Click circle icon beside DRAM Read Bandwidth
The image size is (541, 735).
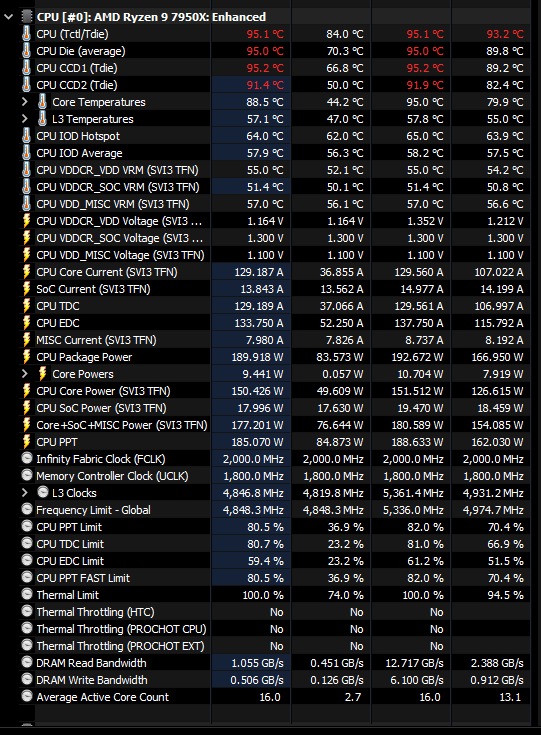27,662
